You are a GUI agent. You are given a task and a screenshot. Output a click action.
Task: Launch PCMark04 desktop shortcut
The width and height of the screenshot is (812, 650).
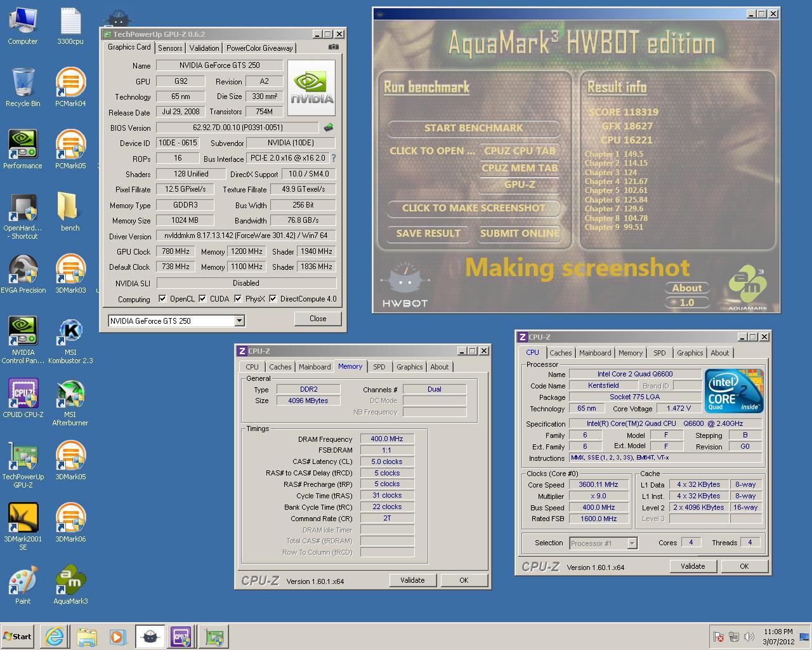point(70,88)
